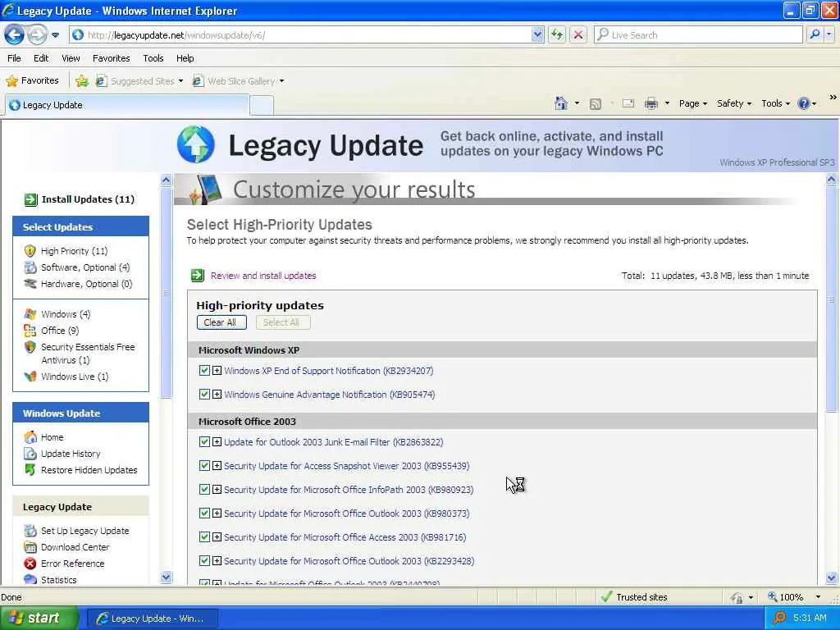This screenshot has width=840, height=630.
Task: Click the IE Back navigation button
Action: tap(14, 35)
